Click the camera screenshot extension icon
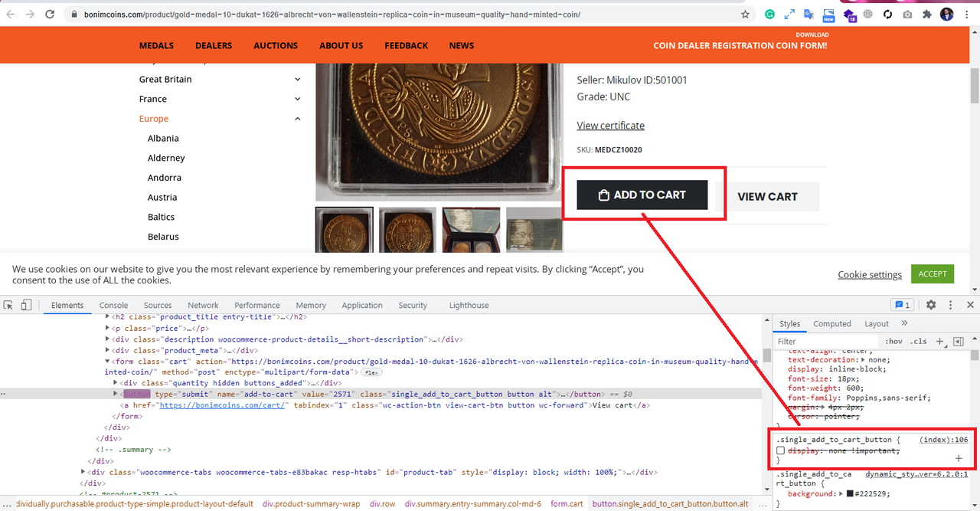 click(x=907, y=14)
